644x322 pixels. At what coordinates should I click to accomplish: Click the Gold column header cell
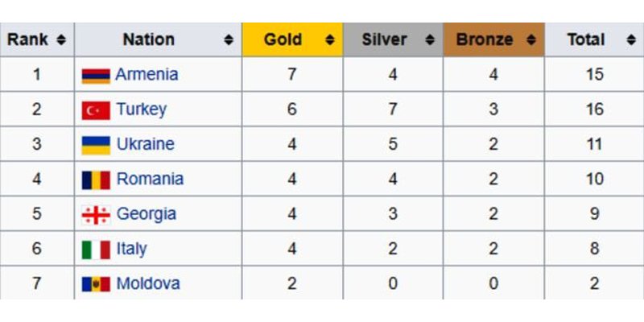(283, 39)
